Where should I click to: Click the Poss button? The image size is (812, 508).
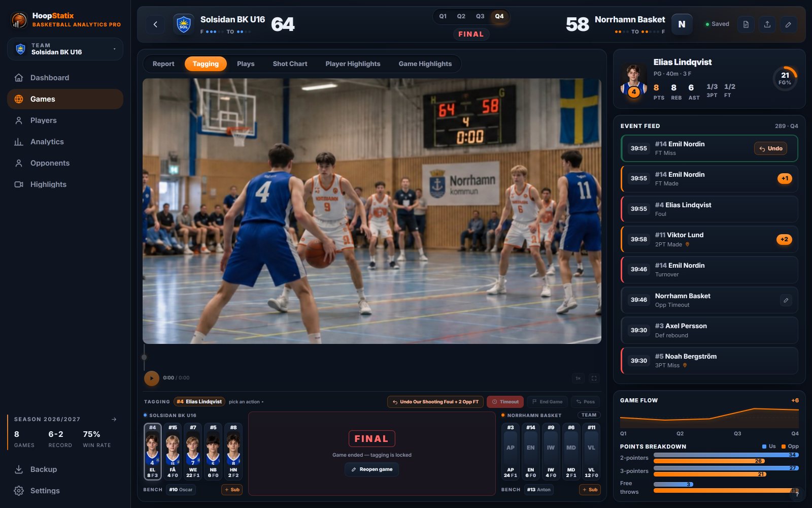[x=585, y=402]
